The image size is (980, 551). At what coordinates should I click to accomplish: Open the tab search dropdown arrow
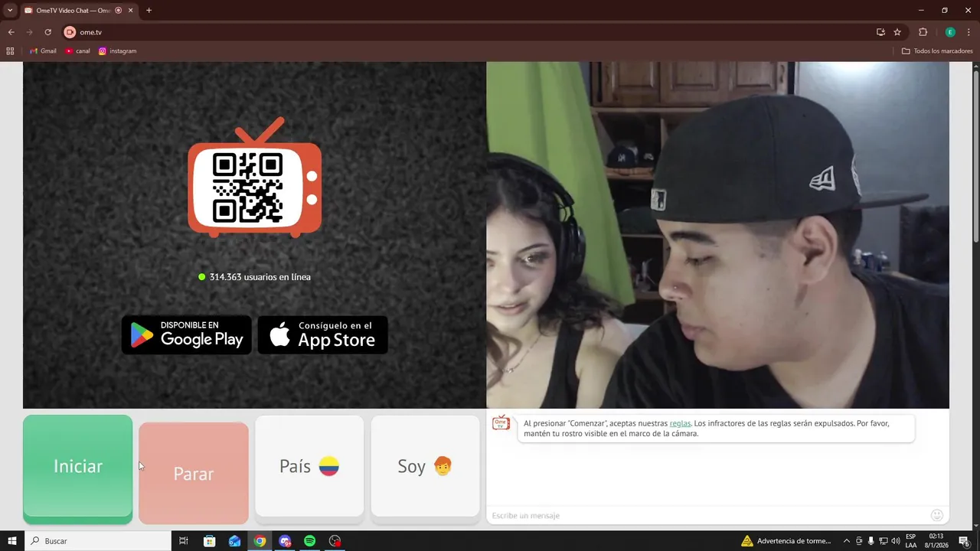click(x=10, y=11)
